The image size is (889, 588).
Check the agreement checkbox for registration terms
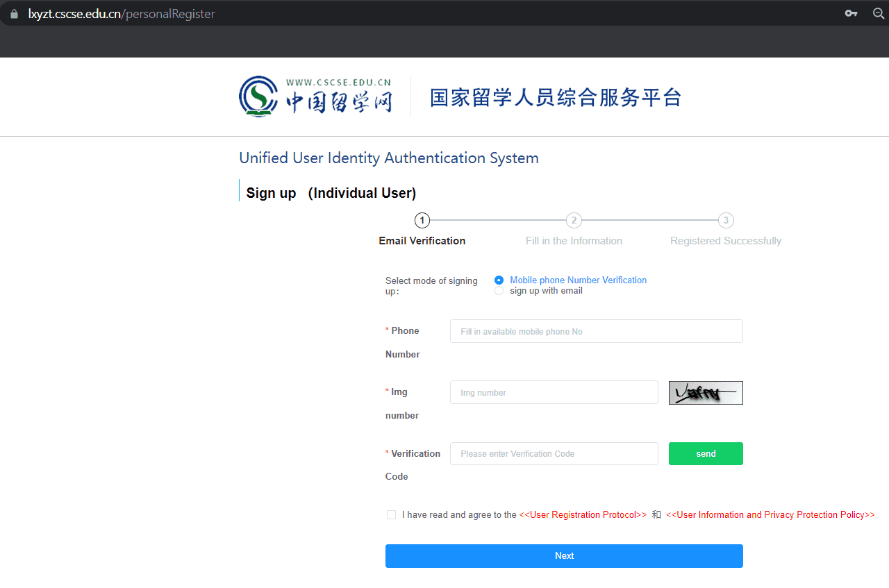pyautogui.click(x=391, y=514)
